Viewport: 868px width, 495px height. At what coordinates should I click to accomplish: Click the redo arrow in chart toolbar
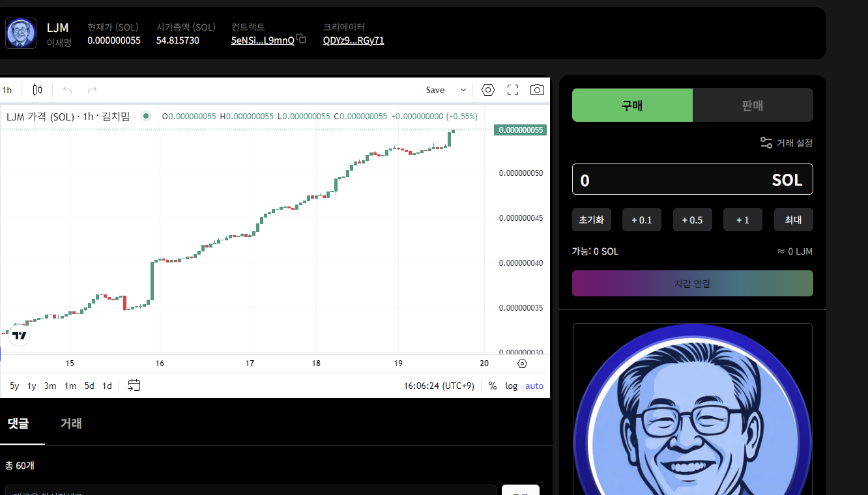click(93, 90)
